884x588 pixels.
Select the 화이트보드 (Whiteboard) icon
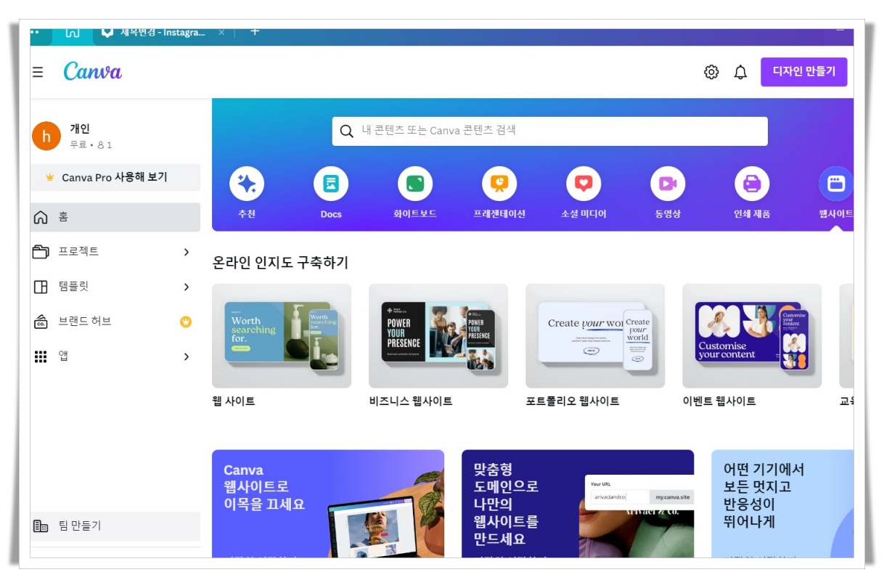tap(414, 184)
